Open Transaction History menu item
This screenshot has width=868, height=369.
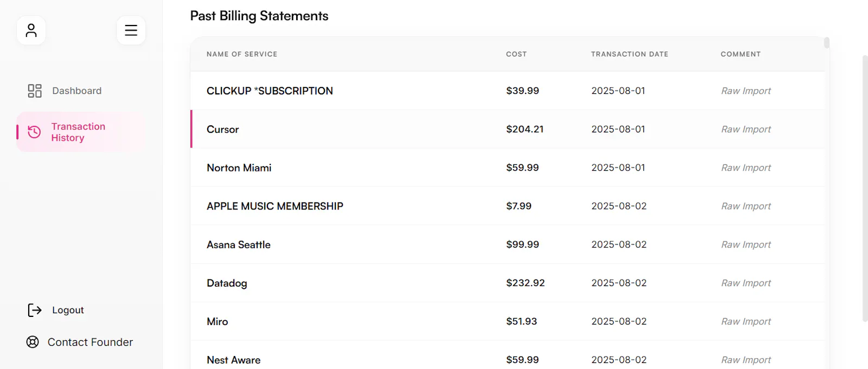(81, 132)
